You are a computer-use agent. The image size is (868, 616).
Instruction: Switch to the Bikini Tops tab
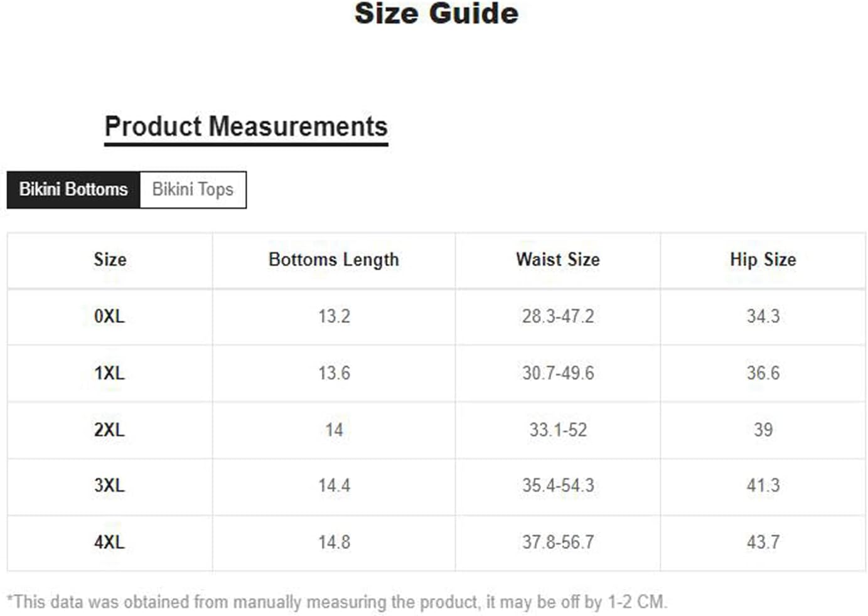pyautogui.click(x=193, y=189)
